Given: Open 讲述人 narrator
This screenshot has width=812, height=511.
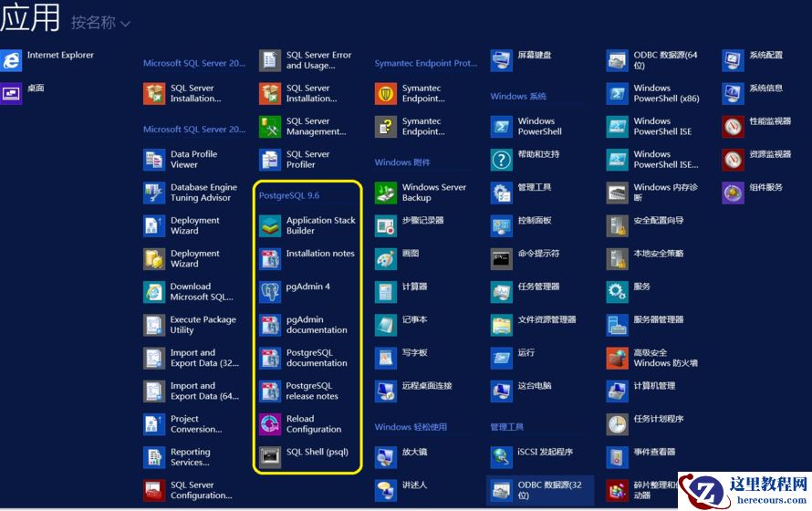Looking at the screenshot, I should click(401, 491).
